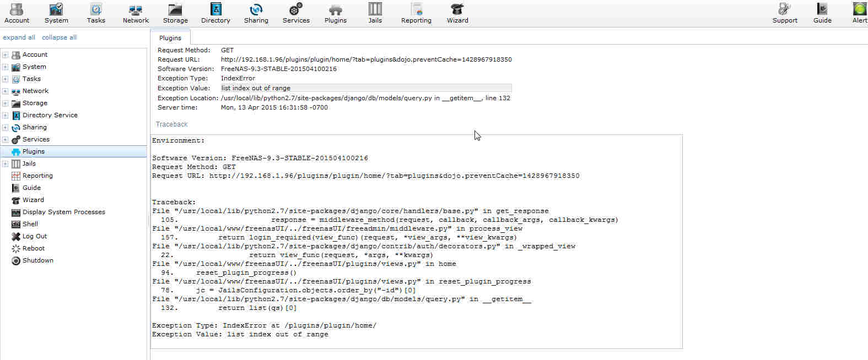Viewport: 868px width, 360px height.
Task: Expand the Network tree node
Action: [6, 91]
